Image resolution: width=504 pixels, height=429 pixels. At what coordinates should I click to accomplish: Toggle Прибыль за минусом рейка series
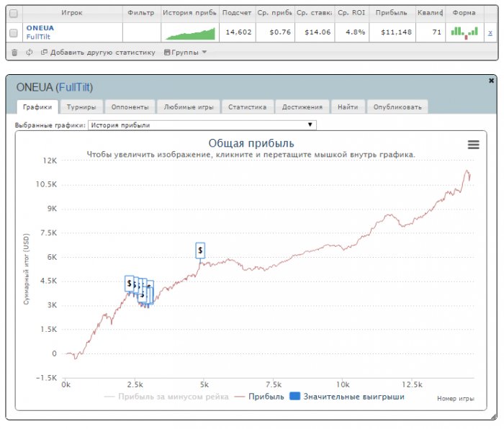[166, 397]
